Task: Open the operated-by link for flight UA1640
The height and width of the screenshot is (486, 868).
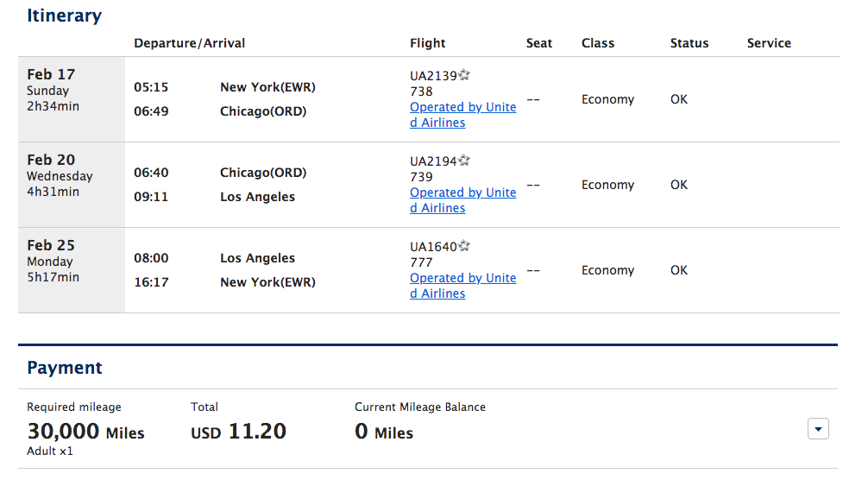Action: tap(462, 286)
